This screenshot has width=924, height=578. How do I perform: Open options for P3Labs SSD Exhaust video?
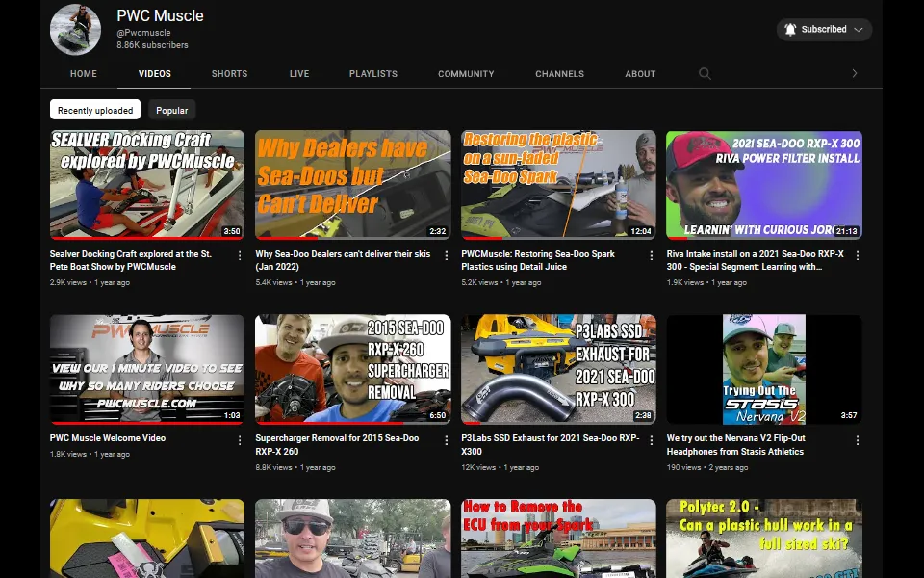(651, 440)
